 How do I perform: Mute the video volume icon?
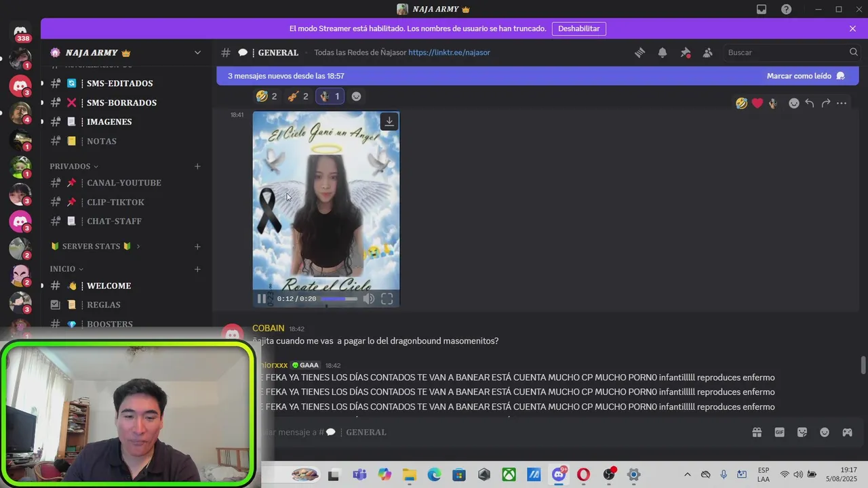coord(369,299)
